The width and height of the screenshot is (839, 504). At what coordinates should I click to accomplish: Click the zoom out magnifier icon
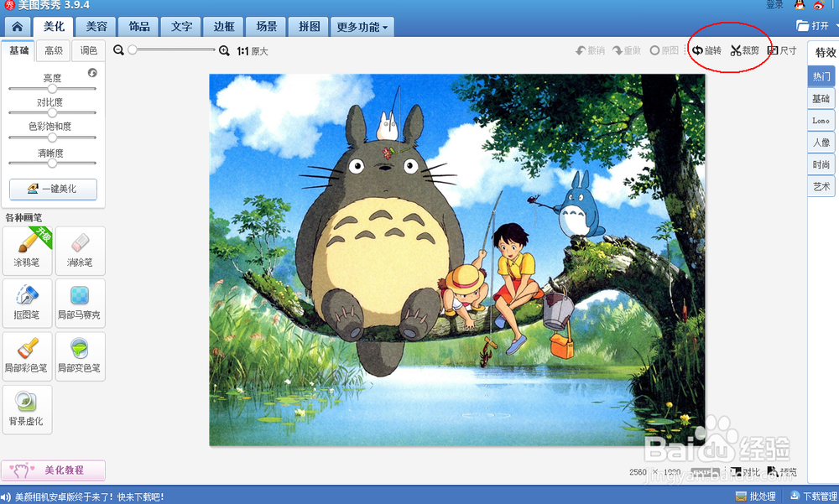tap(119, 50)
